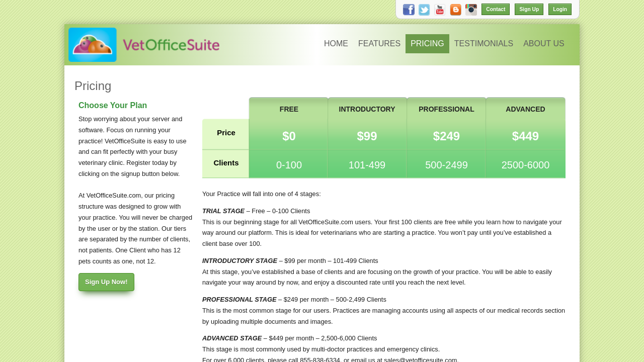
Task: Open the Testimonials menu item
Action: click(x=484, y=44)
